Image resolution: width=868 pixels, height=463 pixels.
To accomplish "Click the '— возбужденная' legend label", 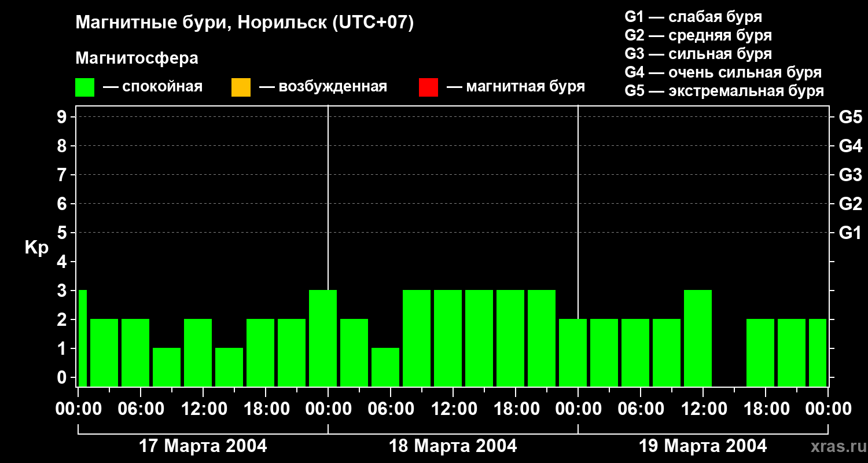I will coord(323,87).
